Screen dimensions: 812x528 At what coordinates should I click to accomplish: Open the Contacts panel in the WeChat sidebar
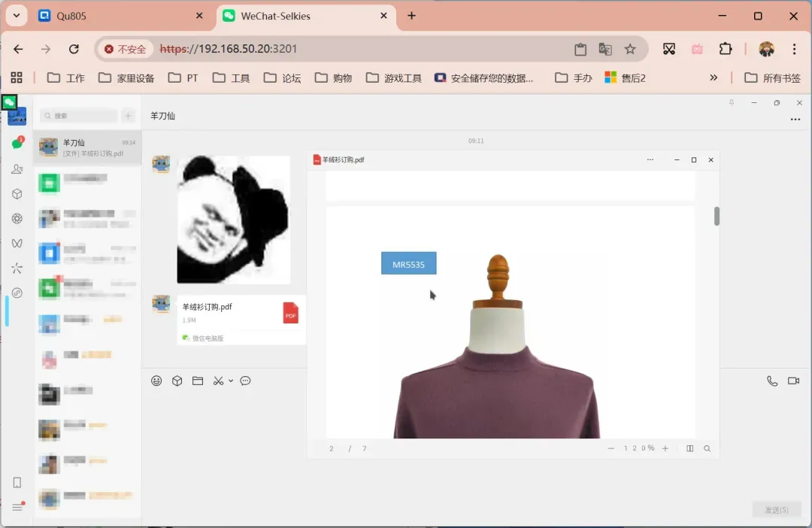pos(17,168)
